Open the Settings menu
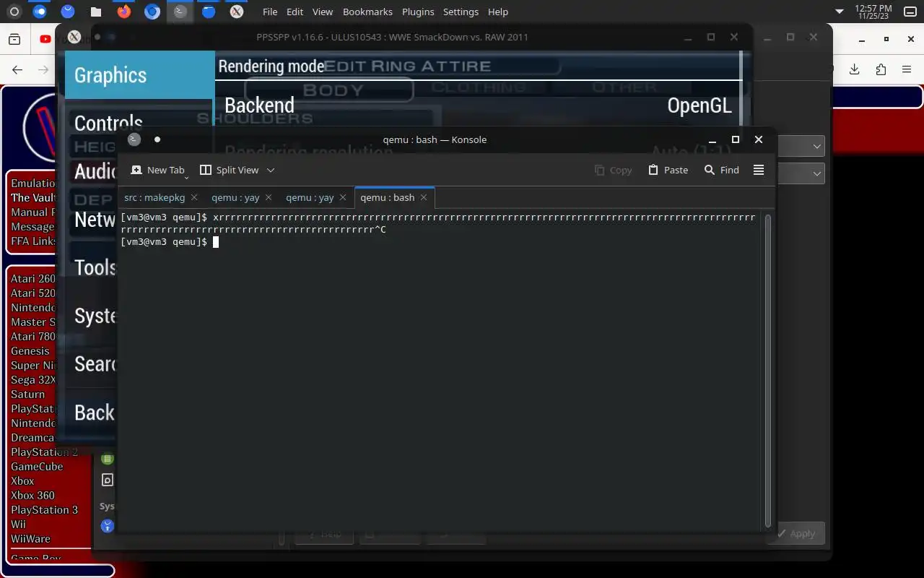 point(461,12)
